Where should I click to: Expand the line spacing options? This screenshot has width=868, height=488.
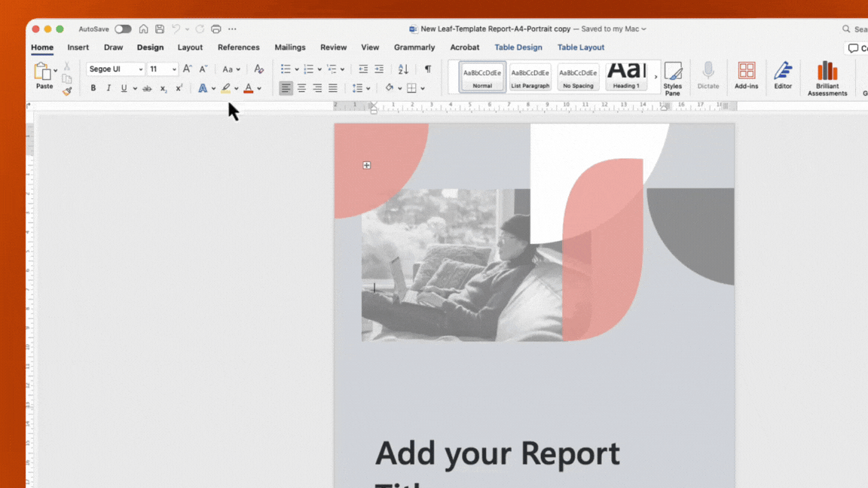tap(367, 88)
